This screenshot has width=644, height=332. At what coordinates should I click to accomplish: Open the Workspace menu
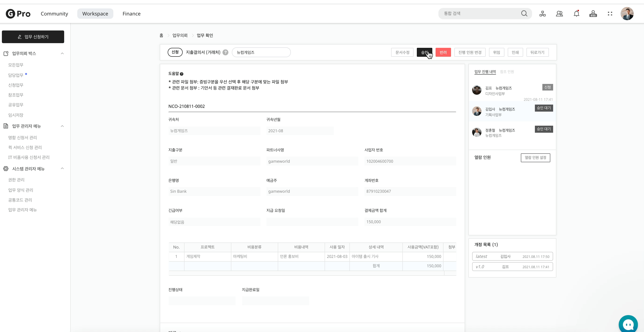[95, 14]
